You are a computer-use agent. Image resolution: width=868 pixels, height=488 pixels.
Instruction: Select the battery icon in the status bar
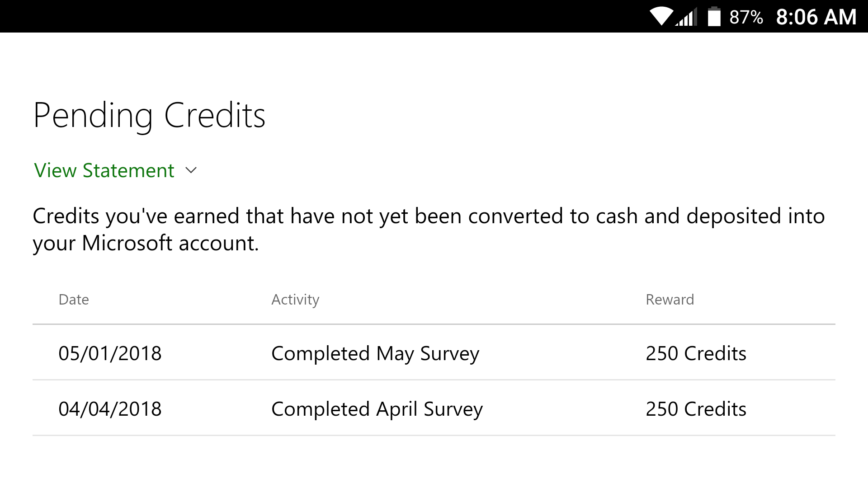click(x=715, y=16)
